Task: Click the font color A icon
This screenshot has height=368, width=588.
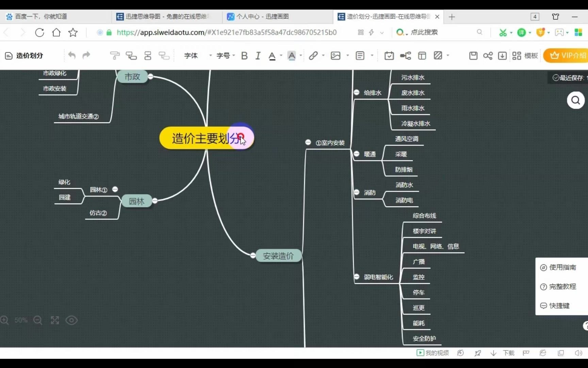Action: click(272, 56)
